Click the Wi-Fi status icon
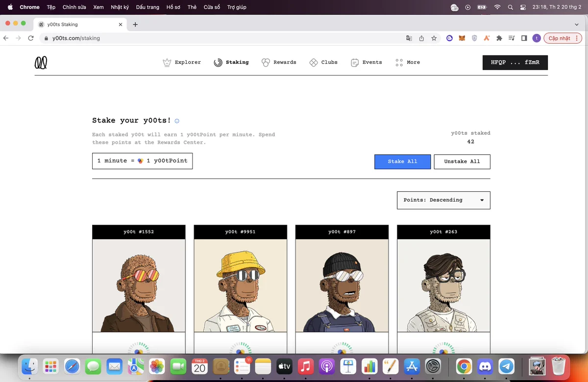This screenshot has height=382, width=588. pos(497,7)
